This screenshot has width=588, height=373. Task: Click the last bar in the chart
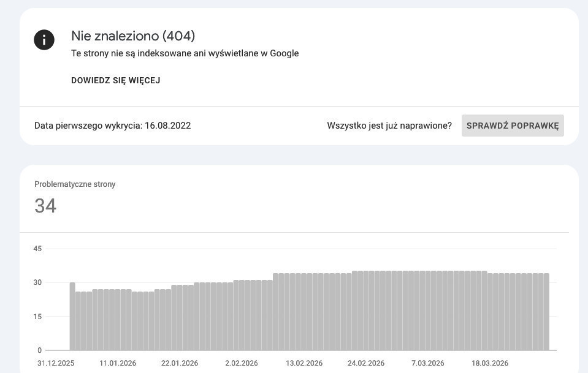pyautogui.click(x=546, y=312)
